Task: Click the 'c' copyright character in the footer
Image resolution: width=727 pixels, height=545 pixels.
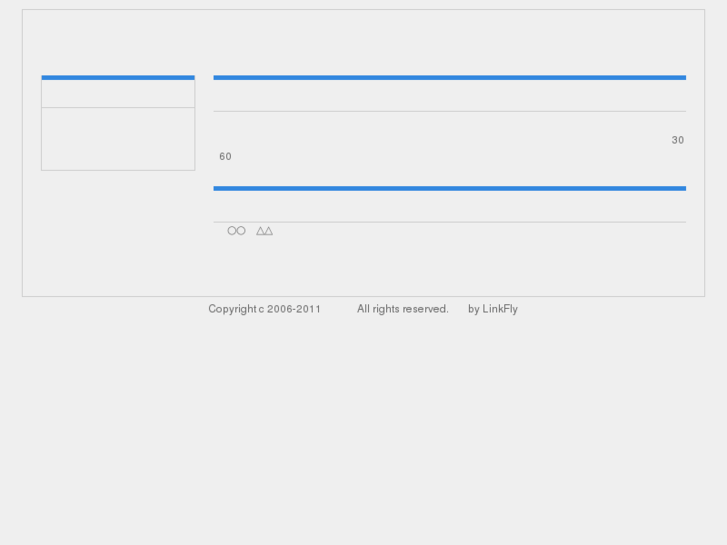Action: (261, 309)
